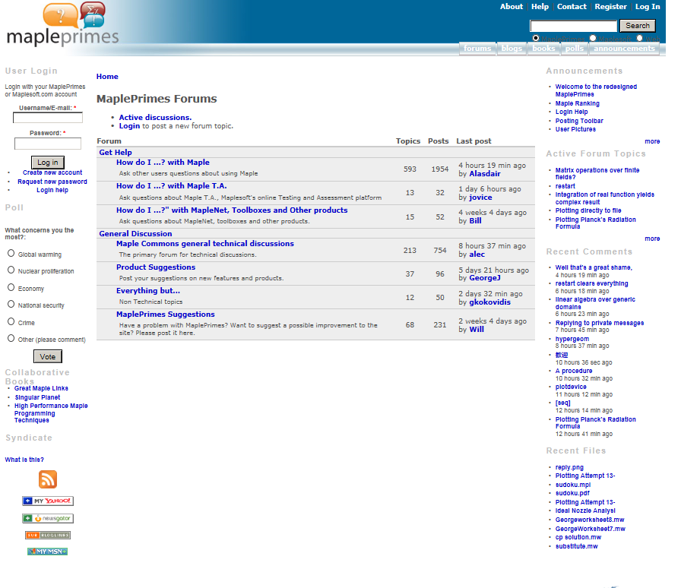Image resolution: width=700 pixels, height=588 pixels.
Task: Choose National security in the poll
Action: click(x=11, y=305)
